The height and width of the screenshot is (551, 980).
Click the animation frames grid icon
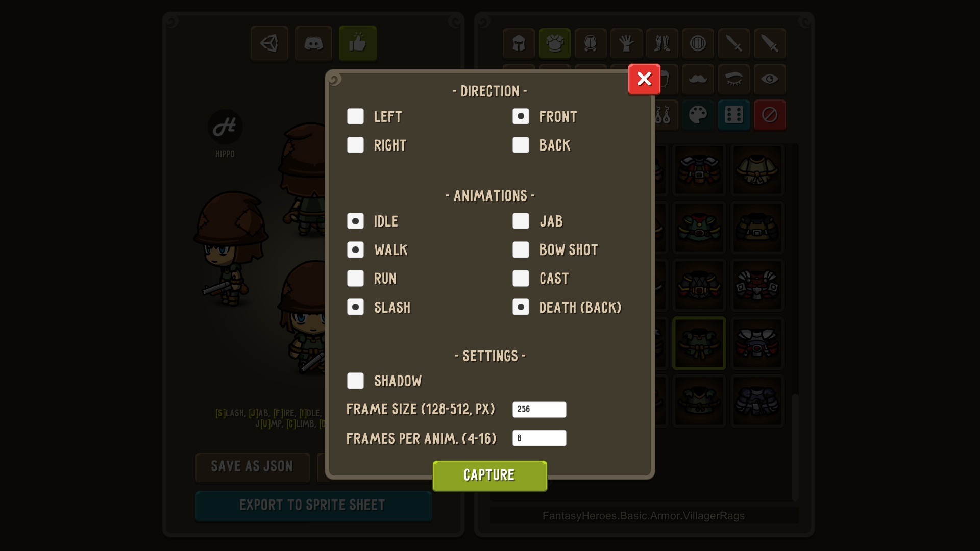pos(733,114)
